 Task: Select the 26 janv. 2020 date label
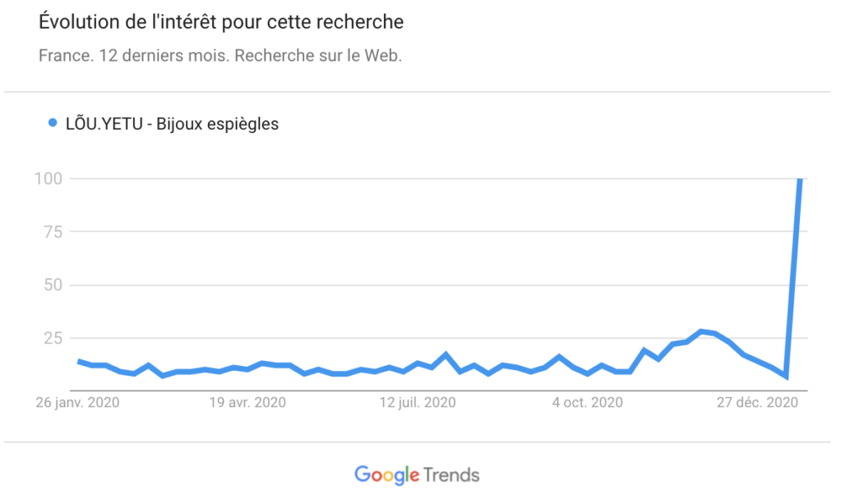(x=78, y=403)
